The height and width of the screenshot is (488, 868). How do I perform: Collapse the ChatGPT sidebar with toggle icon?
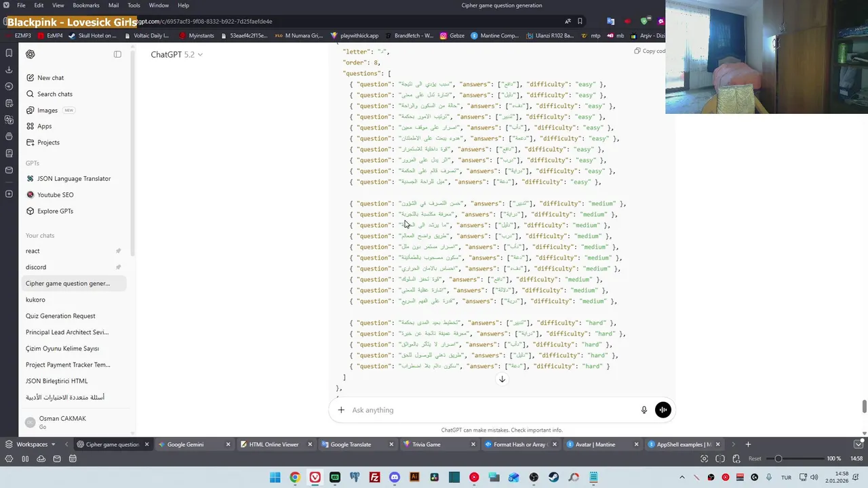tap(117, 54)
